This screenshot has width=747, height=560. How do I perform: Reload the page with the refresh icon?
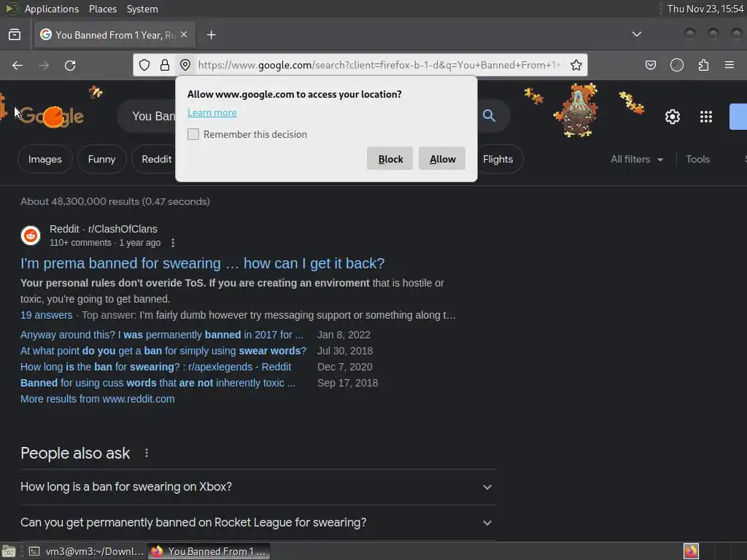(x=70, y=65)
